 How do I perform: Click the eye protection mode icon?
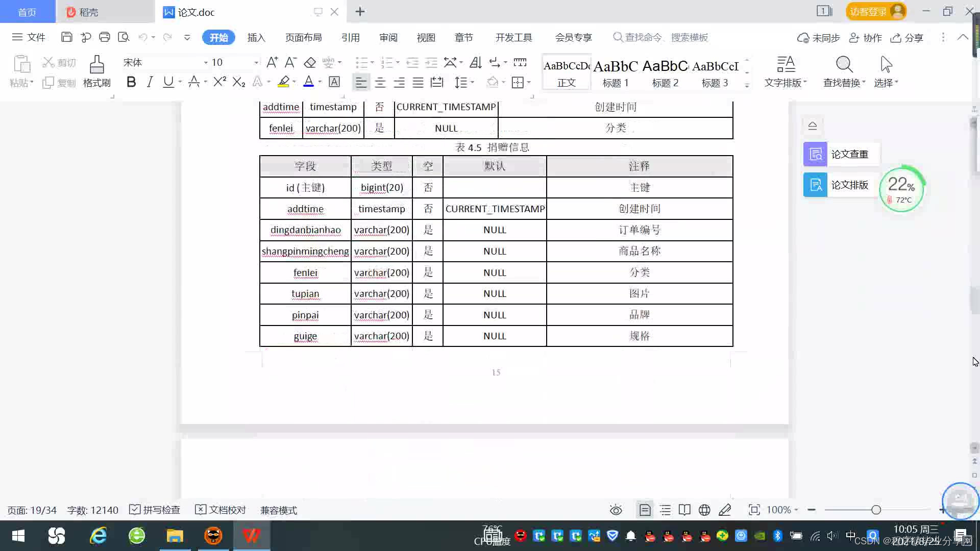coord(616,510)
